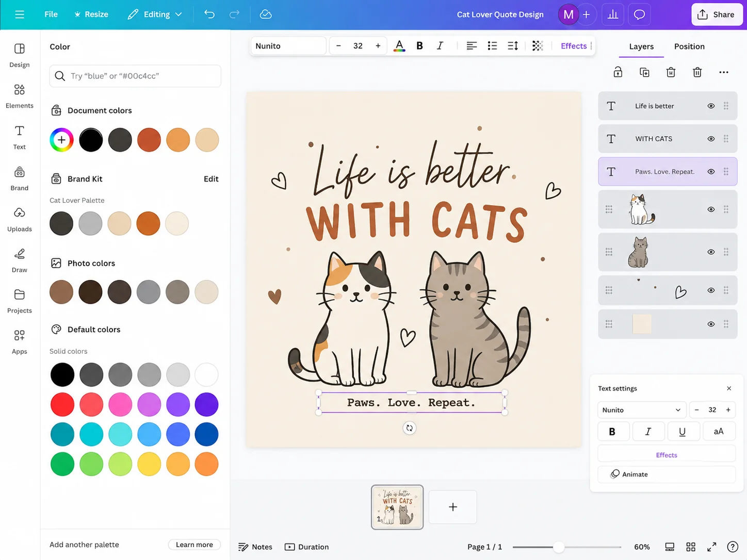Viewport: 747px width, 560px height.
Task: Open the Text sidebar panel
Action: coord(20,138)
